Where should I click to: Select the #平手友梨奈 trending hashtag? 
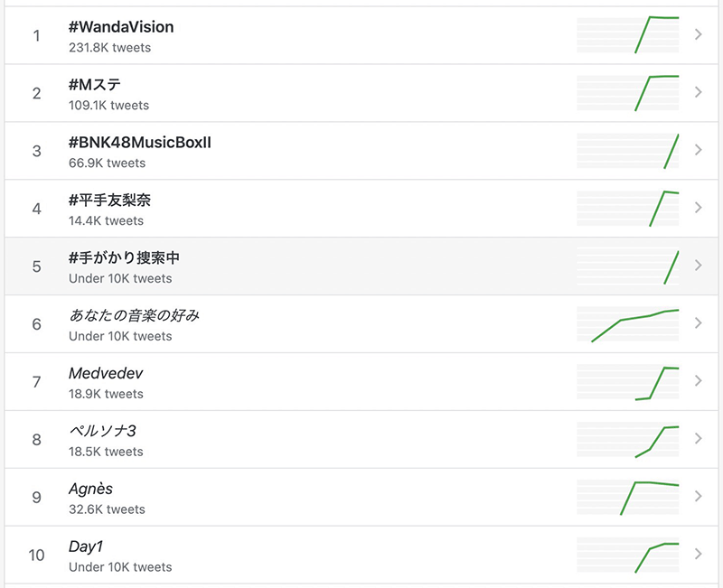[109, 201]
